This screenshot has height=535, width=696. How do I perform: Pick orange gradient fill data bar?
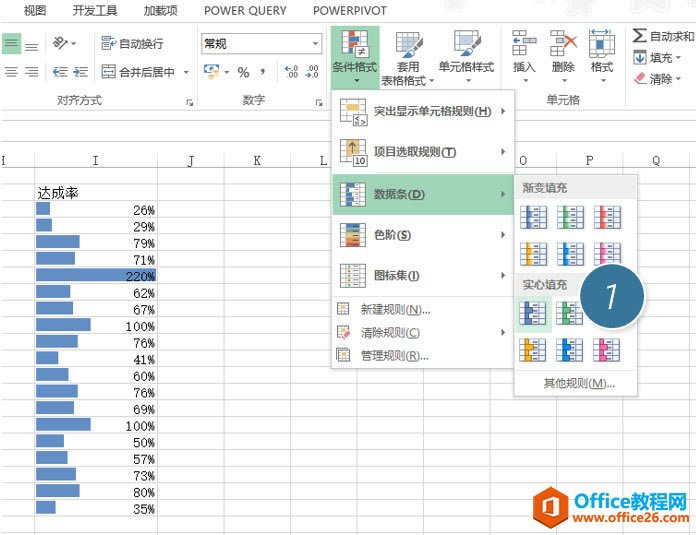coord(533,254)
